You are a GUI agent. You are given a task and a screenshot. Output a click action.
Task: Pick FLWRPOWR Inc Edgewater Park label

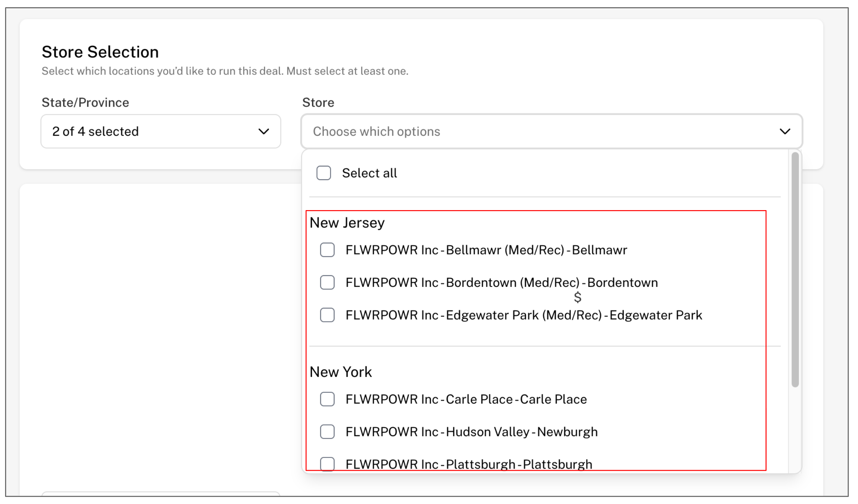(524, 315)
